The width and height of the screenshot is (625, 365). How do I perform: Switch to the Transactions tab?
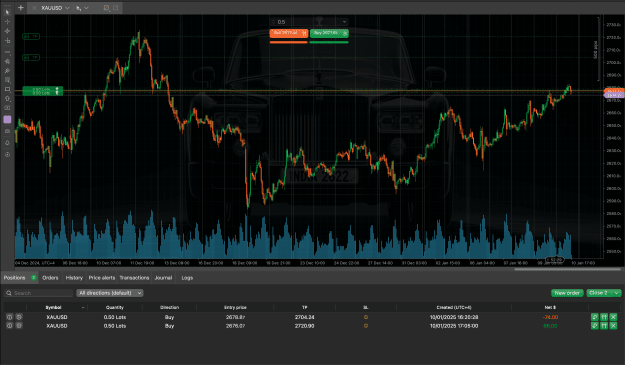click(134, 278)
